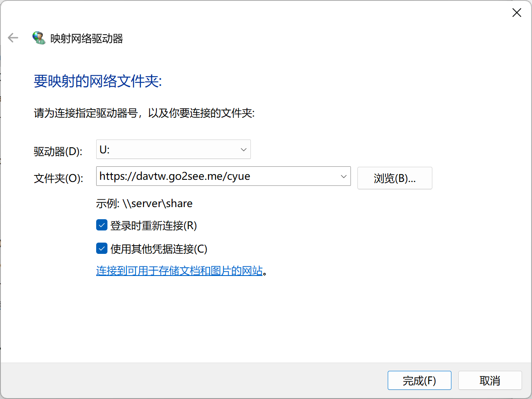The width and height of the screenshot is (532, 399).
Task: Uncheck the 登录时重新连接 checkbox
Action: [102, 225]
